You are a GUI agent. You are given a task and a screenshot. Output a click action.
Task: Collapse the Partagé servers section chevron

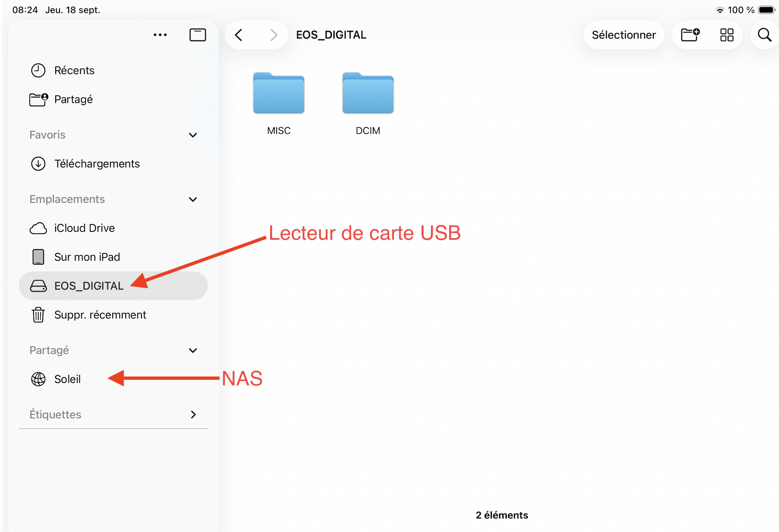(x=193, y=350)
